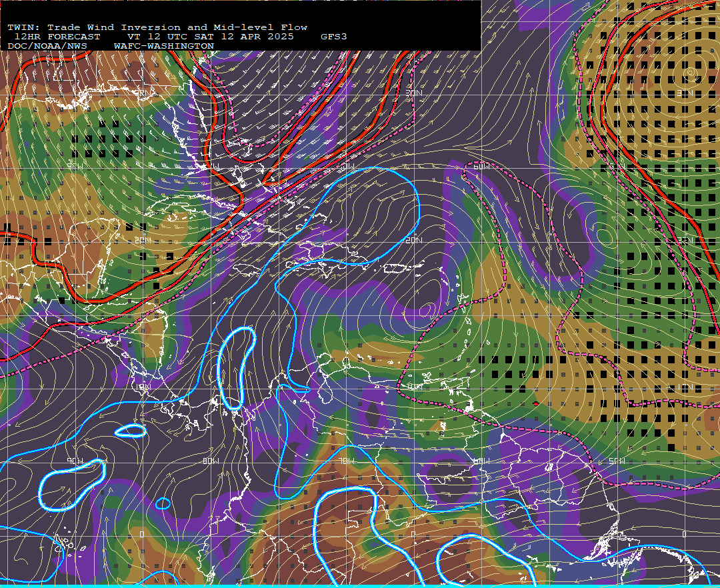Click the "80W" label south of Panama
This screenshot has width=720, height=588.
[210, 461]
